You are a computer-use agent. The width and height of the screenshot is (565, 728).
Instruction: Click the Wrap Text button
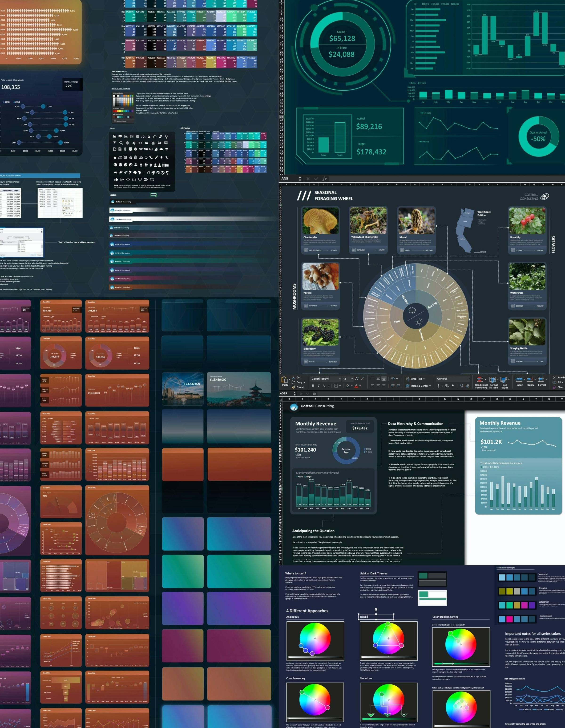415,379
